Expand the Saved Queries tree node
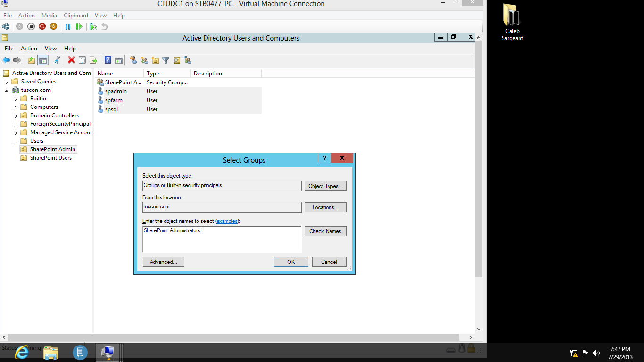Image resolution: width=644 pixels, height=362 pixels. (x=7, y=82)
